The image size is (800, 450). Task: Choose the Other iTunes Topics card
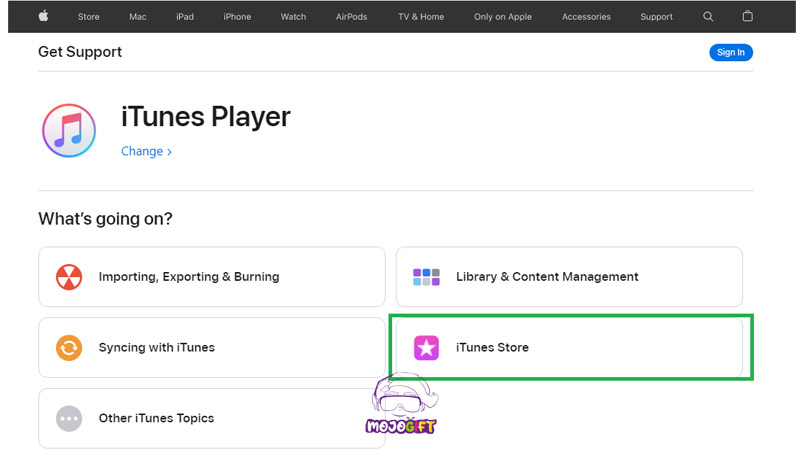click(211, 418)
